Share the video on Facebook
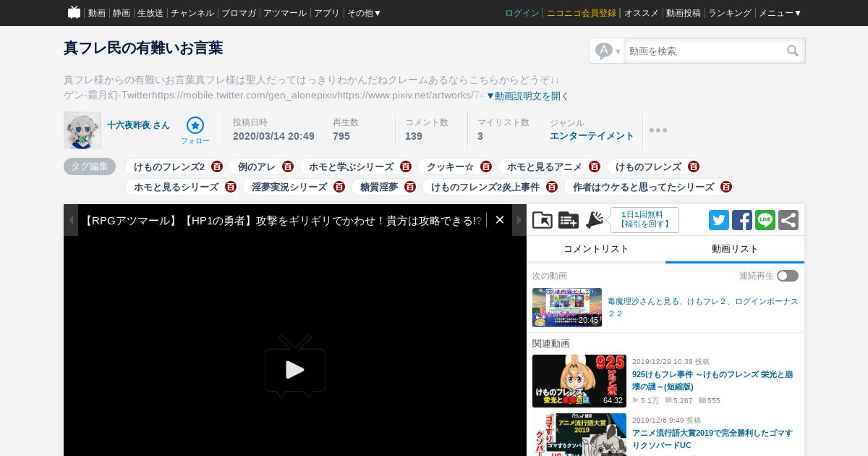The height and width of the screenshot is (456, 868). click(x=742, y=220)
